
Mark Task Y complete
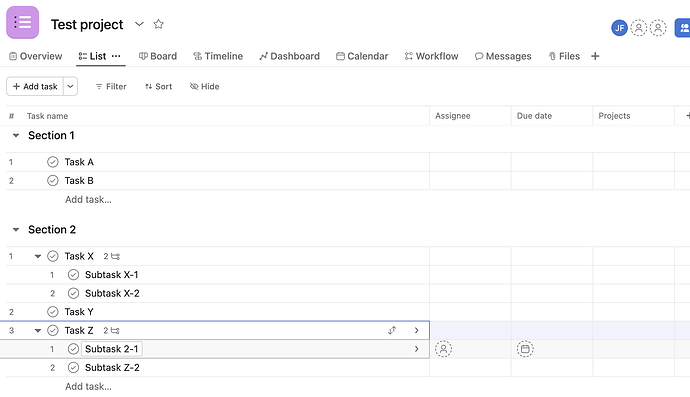click(x=53, y=312)
